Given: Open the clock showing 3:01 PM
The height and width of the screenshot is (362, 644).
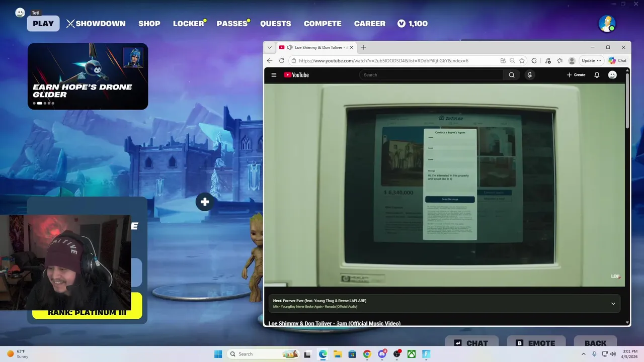Looking at the screenshot, I should pos(629,354).
